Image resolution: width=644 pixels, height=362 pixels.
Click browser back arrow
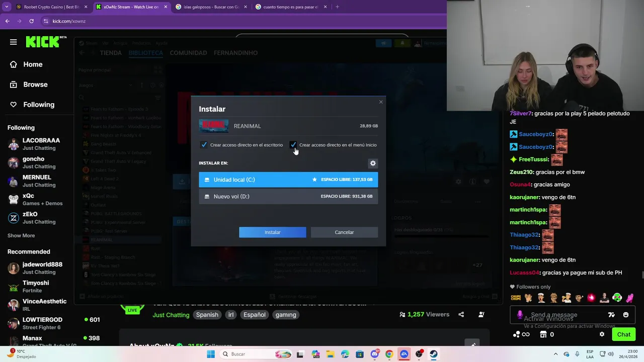(7, 21)
